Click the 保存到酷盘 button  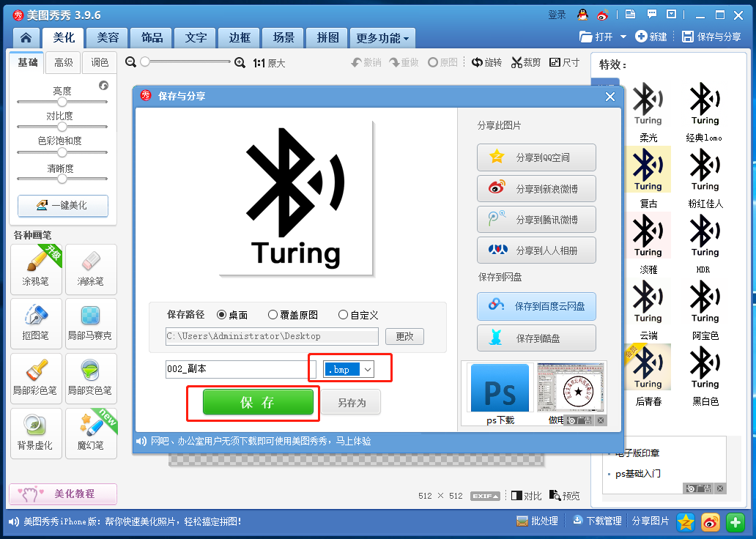pos(536,338)
